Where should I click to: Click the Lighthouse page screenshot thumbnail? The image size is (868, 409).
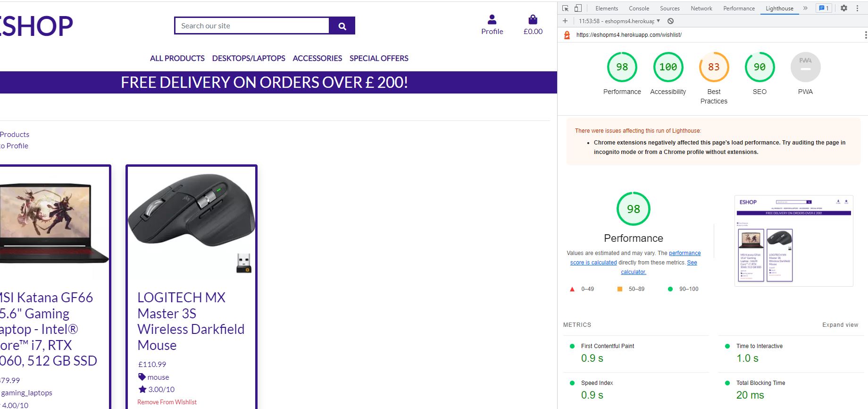[793, 240]
